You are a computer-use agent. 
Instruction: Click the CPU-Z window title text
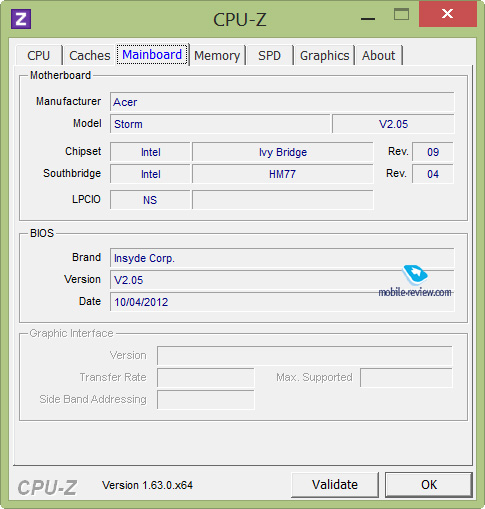coord(240,19)
